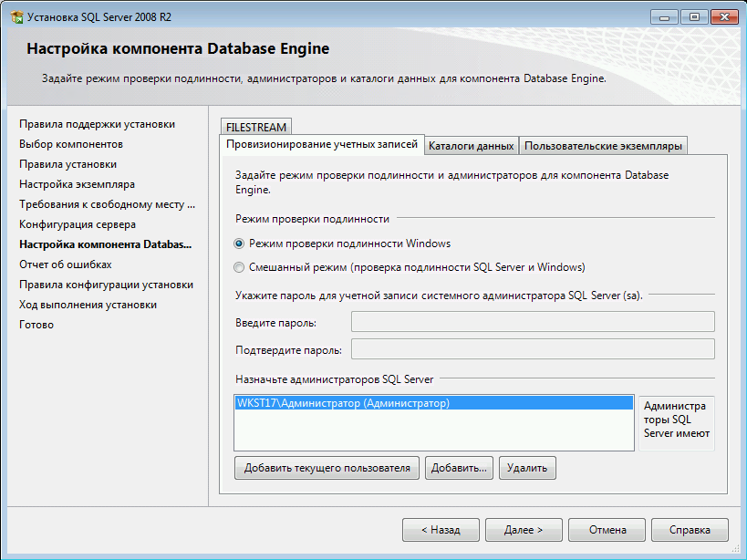This screenshot has width=747, height=560.
Task: Click Добавить текущего пользователя button
Action: tap(327, 468)
